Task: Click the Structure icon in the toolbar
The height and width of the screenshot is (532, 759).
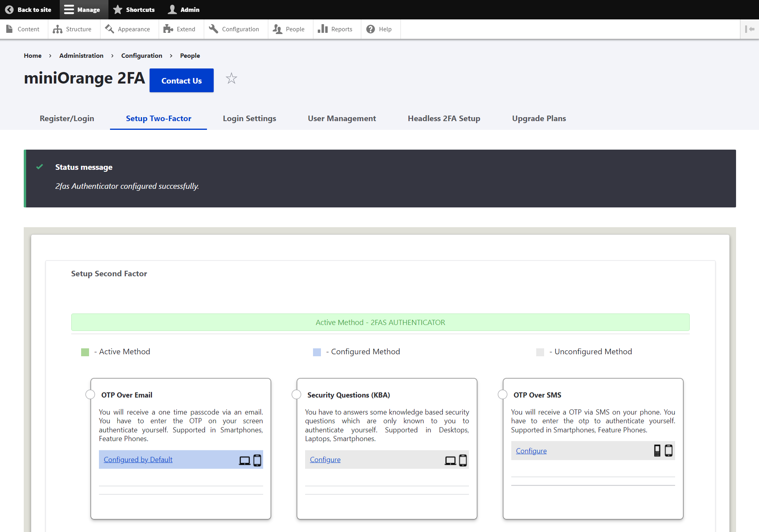Action: click(x=58, y=29)
